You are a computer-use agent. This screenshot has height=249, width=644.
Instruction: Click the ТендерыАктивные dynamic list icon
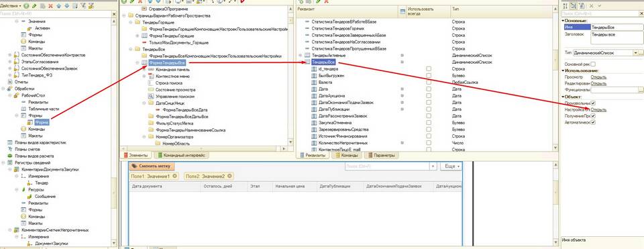pos(307,55)
